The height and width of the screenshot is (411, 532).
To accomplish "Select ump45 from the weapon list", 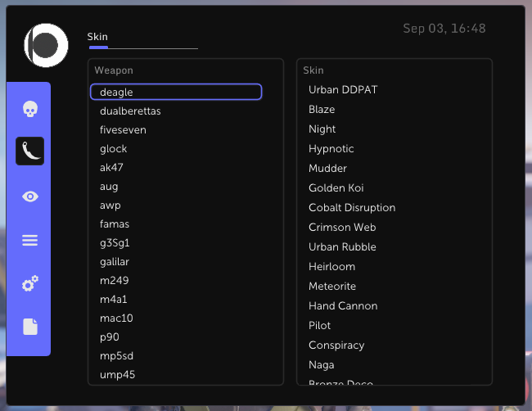I will coord(117,375).
